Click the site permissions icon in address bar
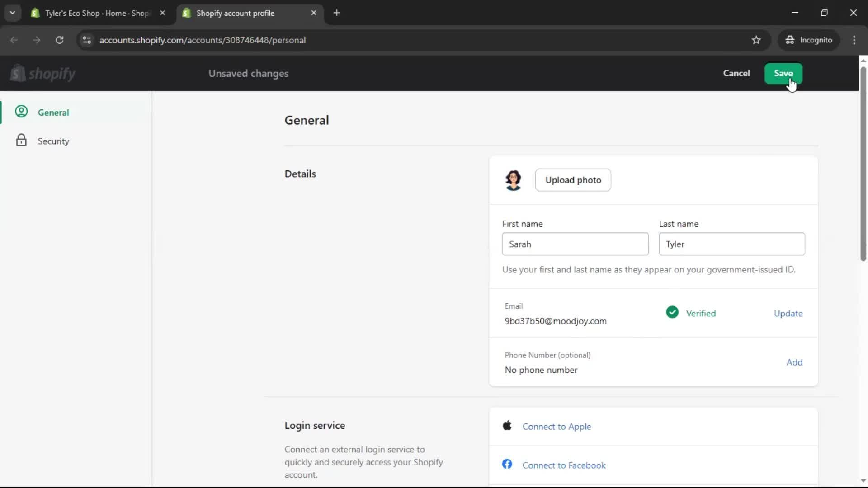Screen dimensions: 868x488 [x=87, y=40]
